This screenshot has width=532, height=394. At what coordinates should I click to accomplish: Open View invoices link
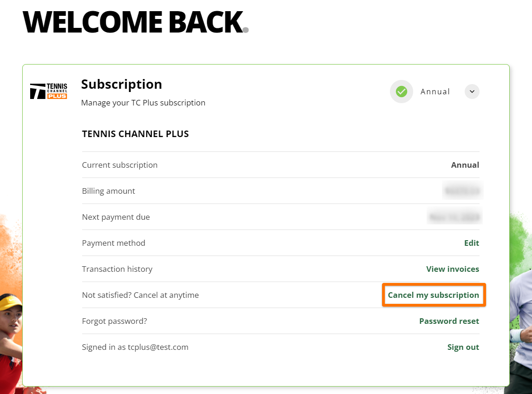pyautogui.click(x=453, y=269)
